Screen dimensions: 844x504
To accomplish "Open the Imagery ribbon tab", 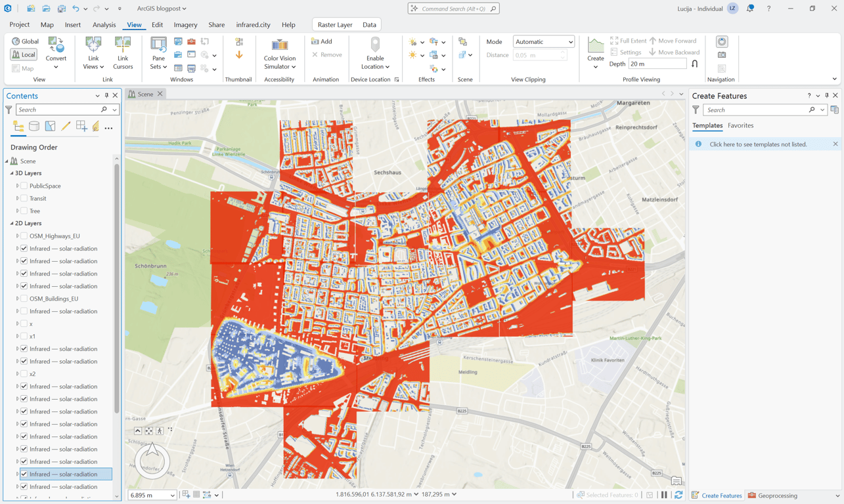I will coord(185,25).
